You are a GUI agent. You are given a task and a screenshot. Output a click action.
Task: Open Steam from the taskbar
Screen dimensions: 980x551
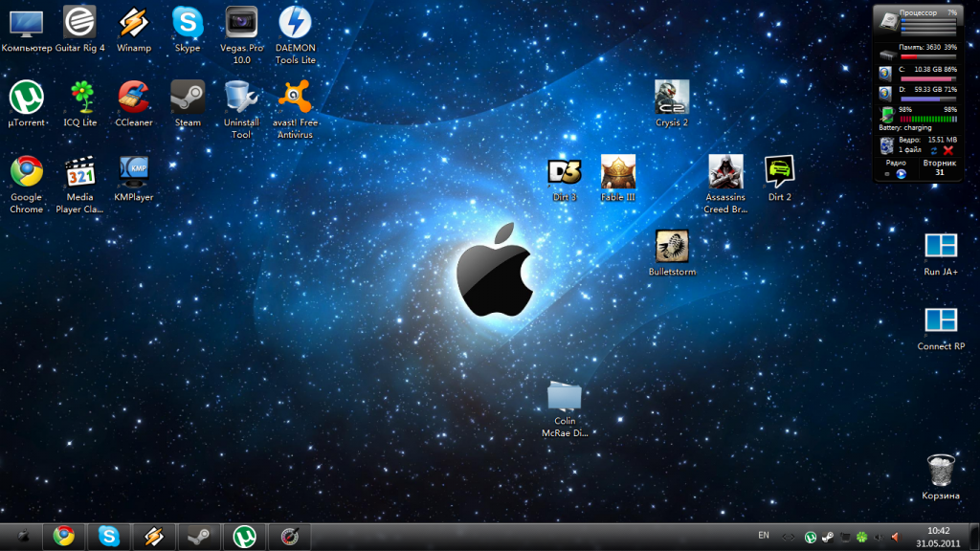199,536
